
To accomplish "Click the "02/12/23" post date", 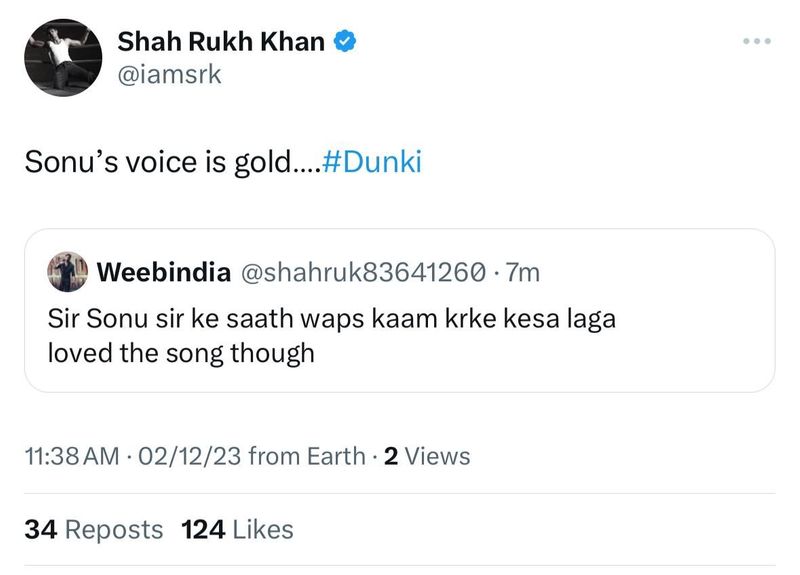I will click(190, 457).
